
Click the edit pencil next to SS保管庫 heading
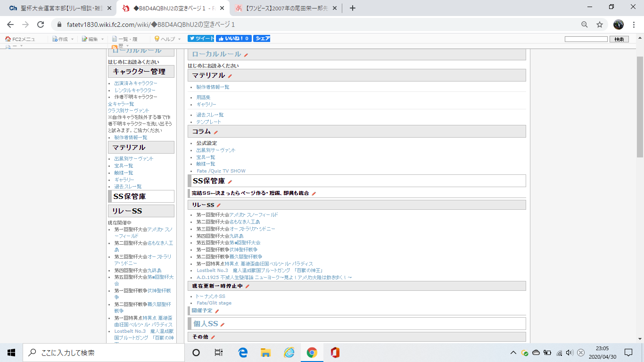pyautogui.click(x=230, y=181)
